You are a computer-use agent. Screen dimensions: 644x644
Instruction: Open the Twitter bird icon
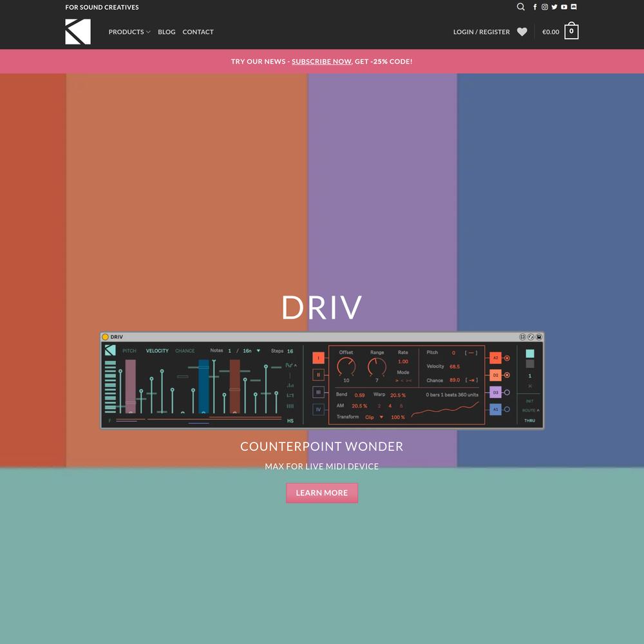(554, 7)
